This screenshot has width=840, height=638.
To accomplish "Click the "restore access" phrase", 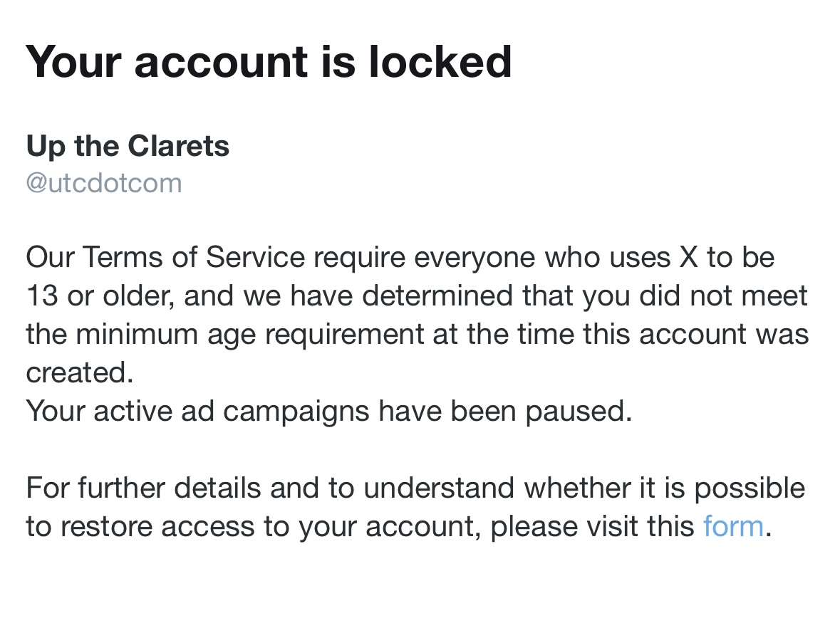I will click(172, 526).
